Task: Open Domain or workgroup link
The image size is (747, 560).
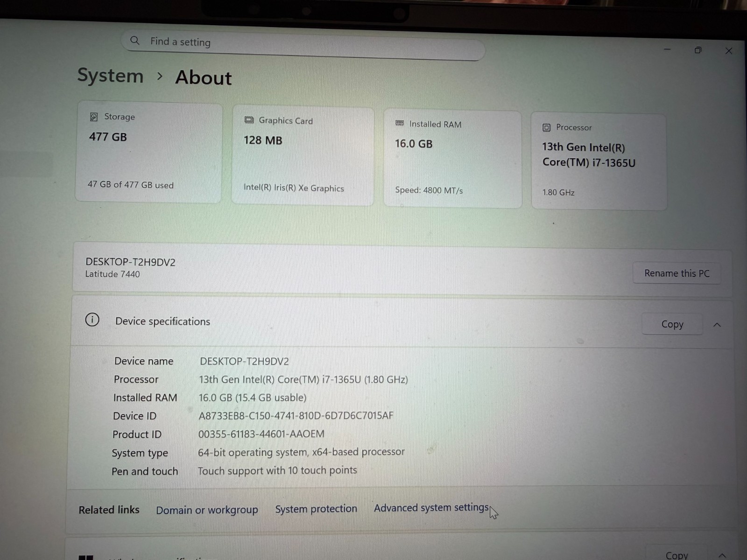Action: click(207, 510)
